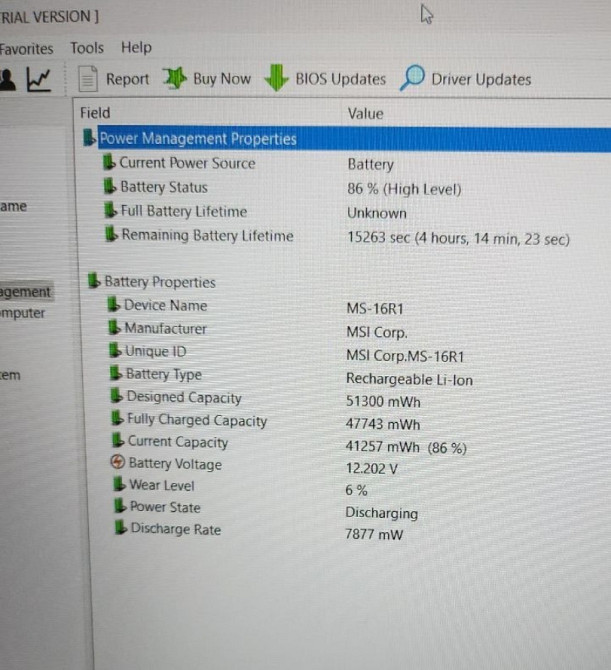Click the Wear Level row icon
Viewport: 611px width, 670px height.
119,485
